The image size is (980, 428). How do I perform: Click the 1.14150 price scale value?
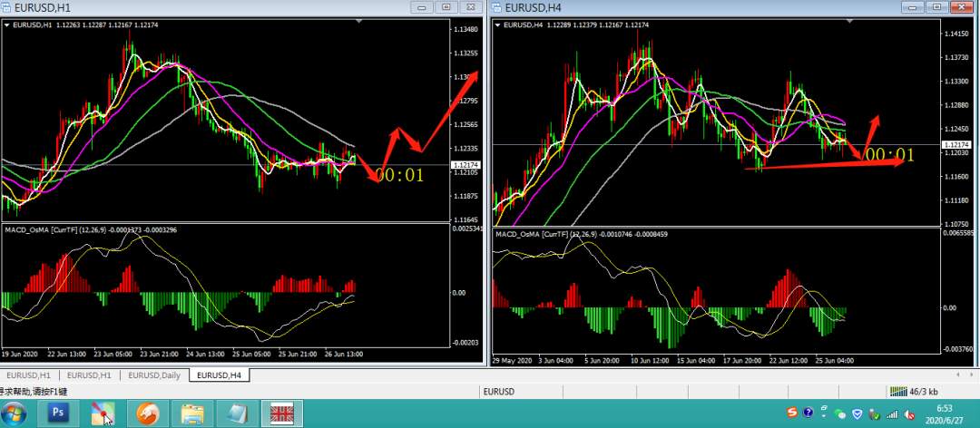[956, 34]
